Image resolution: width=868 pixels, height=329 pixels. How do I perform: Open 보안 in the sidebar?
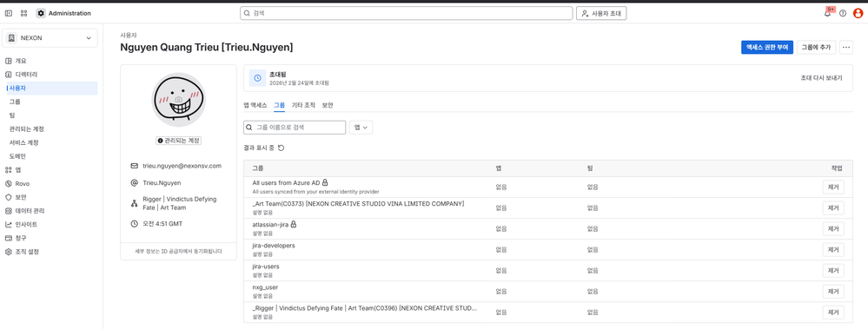coord(50,197)
